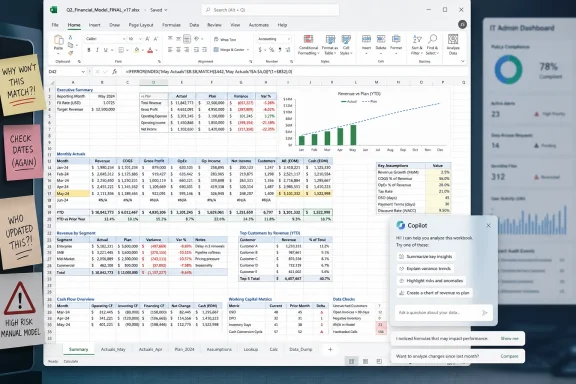Collapse the ribbon with the chevron
This screenshot has width=576, height=384.
pyautogui.click(x=462, y=61)
